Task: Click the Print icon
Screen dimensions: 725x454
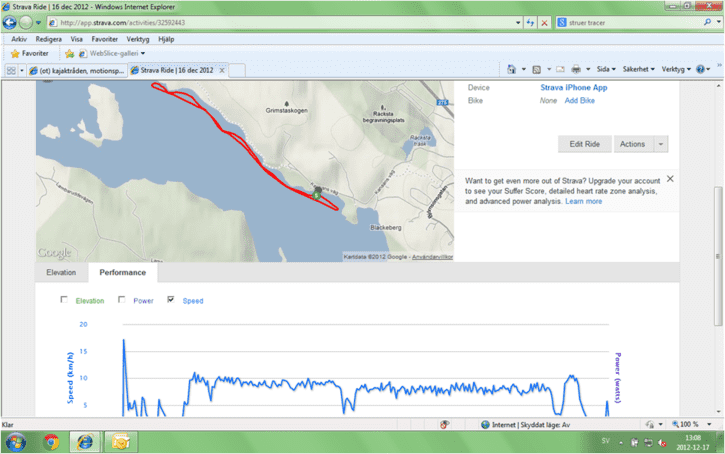Action: tap(576, 69)
